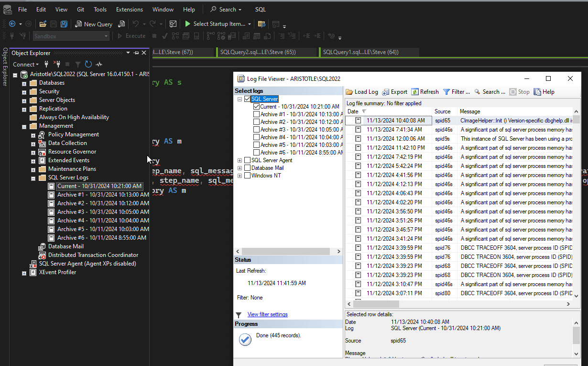This screenshot has height=366, width=588.
Task: Check the SQL Server Agent checkbox
Action: [x=247, y=160]
